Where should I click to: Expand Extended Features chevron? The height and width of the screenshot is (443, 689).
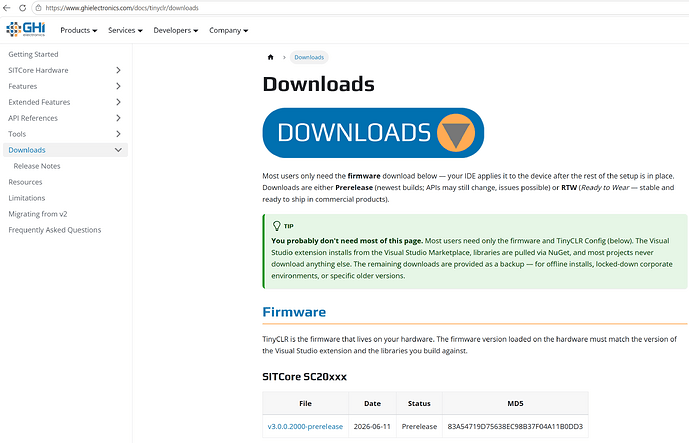pyautogui.click(x=118, y=102)
